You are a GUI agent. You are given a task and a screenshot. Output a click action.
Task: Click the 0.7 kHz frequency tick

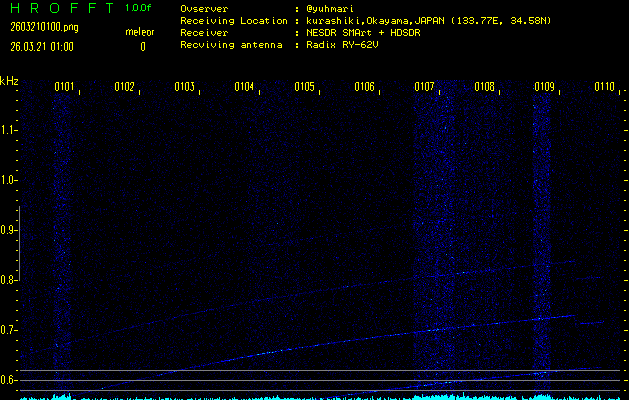[x=9, y=330]
